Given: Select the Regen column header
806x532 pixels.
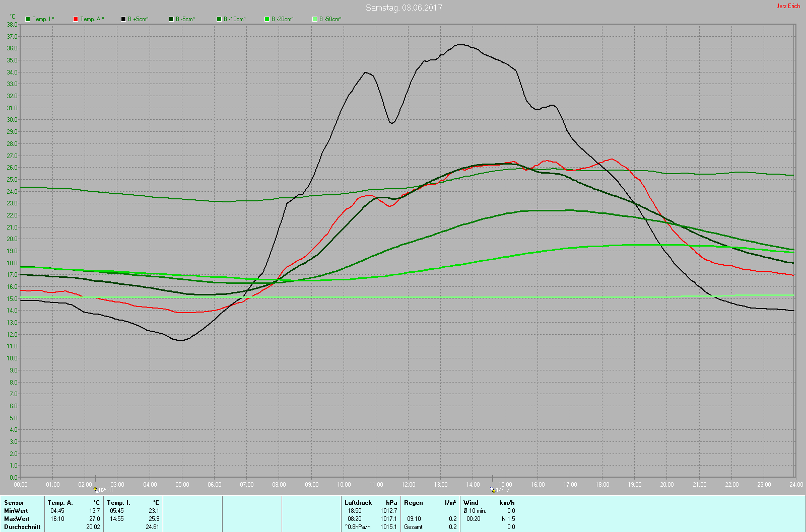Looking at the screenshot, I should click(x=413, y=503).
